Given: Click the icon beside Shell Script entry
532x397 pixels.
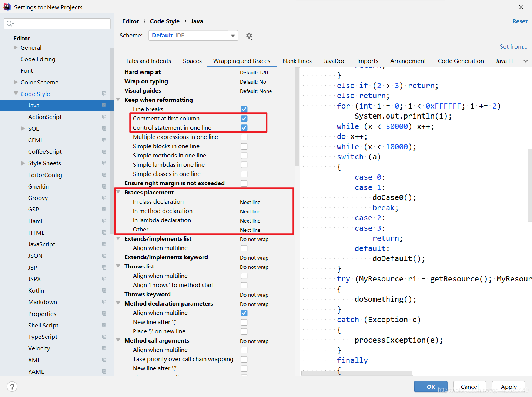Looking at the screenshot, I should (x=104, y=325).
